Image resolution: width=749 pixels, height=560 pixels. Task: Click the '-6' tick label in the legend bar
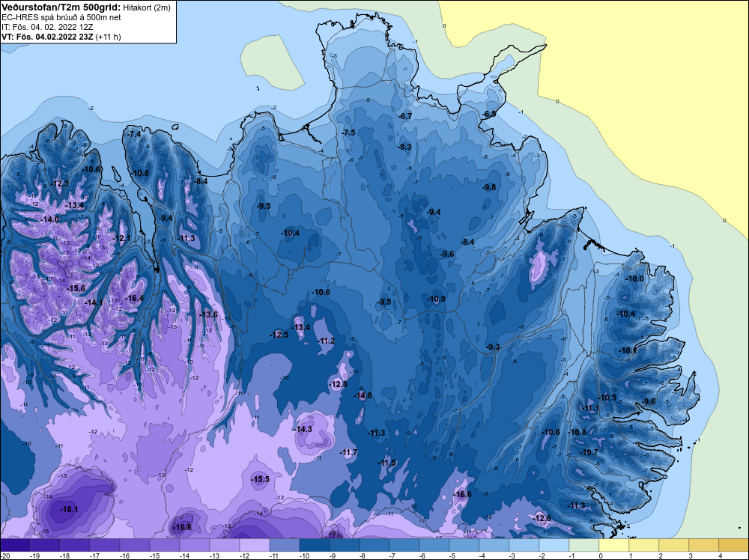click(423, 556)
